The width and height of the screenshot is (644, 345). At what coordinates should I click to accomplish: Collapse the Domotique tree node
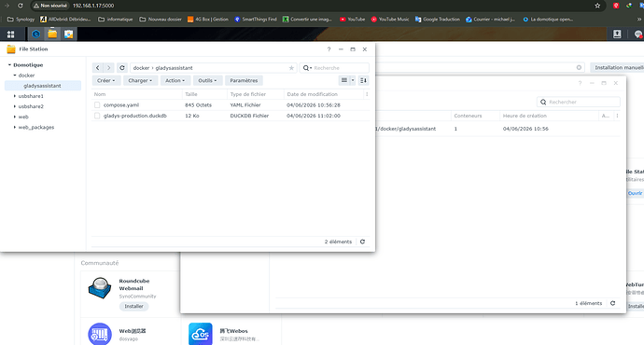pyautogui.click(x=9, y=65)
